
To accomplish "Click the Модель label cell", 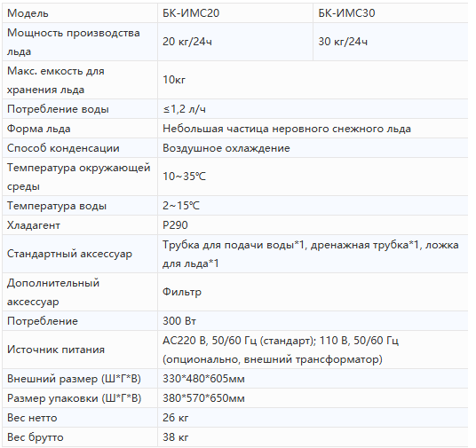I will coord(80,13).
